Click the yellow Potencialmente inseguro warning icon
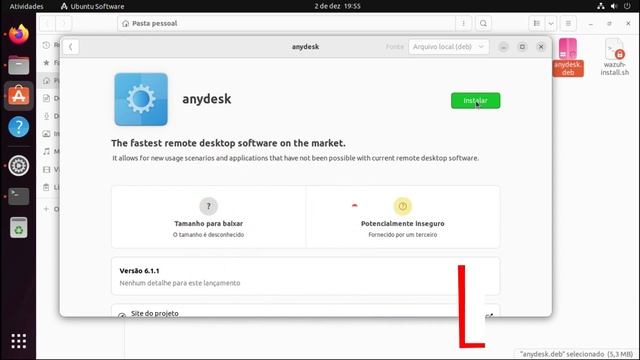The height and width of the screenshot is (360, 640). coord(402,206)
